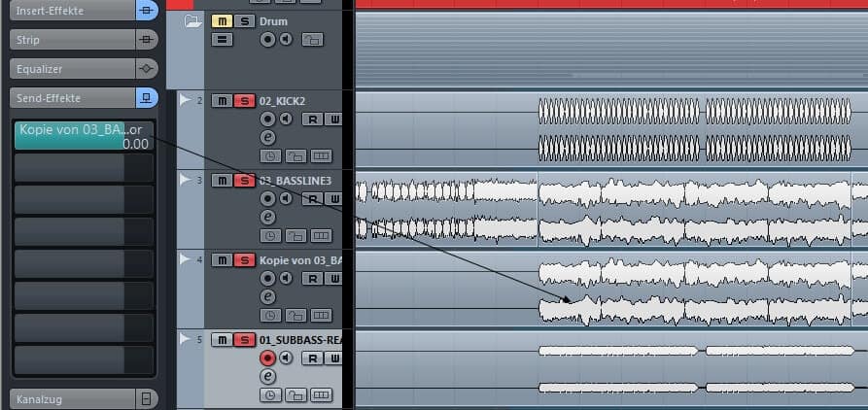This screenshot has height=410, width=868.
Task: Show lanes for 02_KICK2 track
Action: pos(321,156)
